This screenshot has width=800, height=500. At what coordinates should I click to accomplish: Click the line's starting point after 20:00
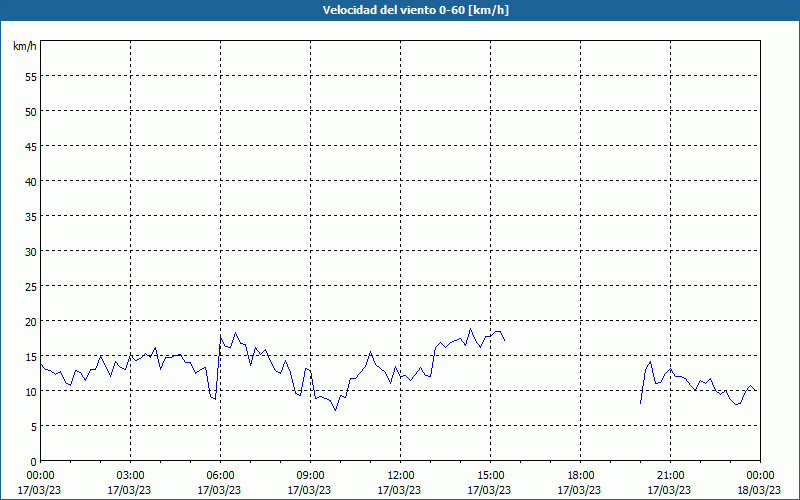click(640, 404)
